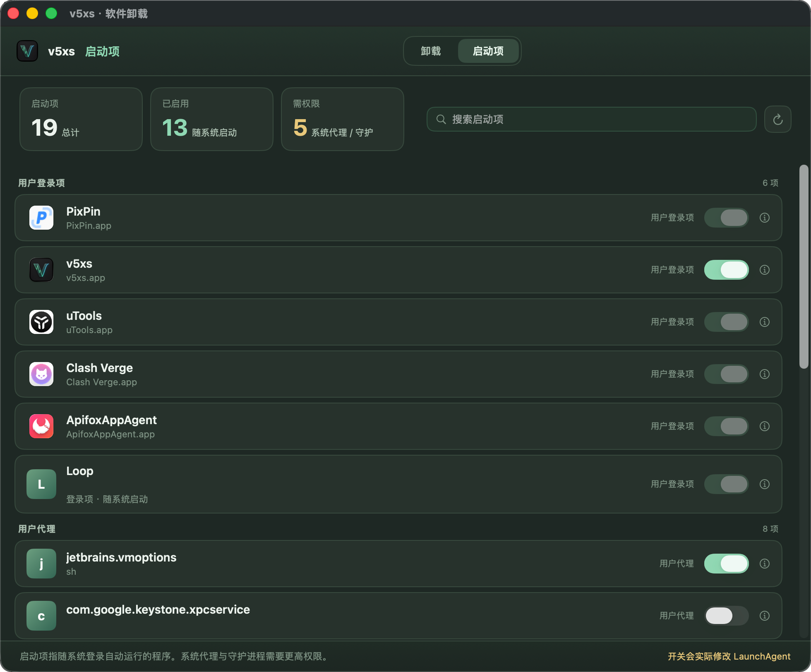
Task: Click the 6 项 count label
Action: pyautogui.click(x=770, y=183)
